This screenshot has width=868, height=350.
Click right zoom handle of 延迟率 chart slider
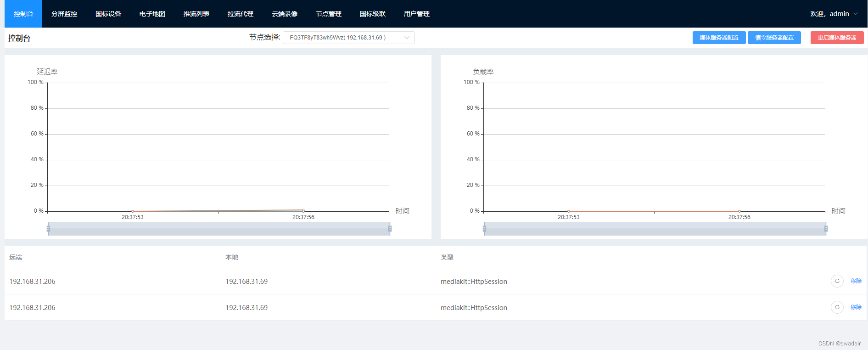click(x=390, y=229)
